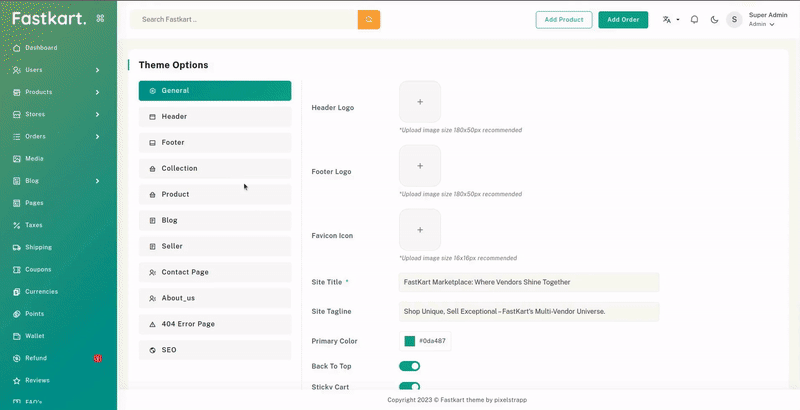Open the 404 Error Page tab
This screenshot has height=410, width=800.
coord(215,324)
